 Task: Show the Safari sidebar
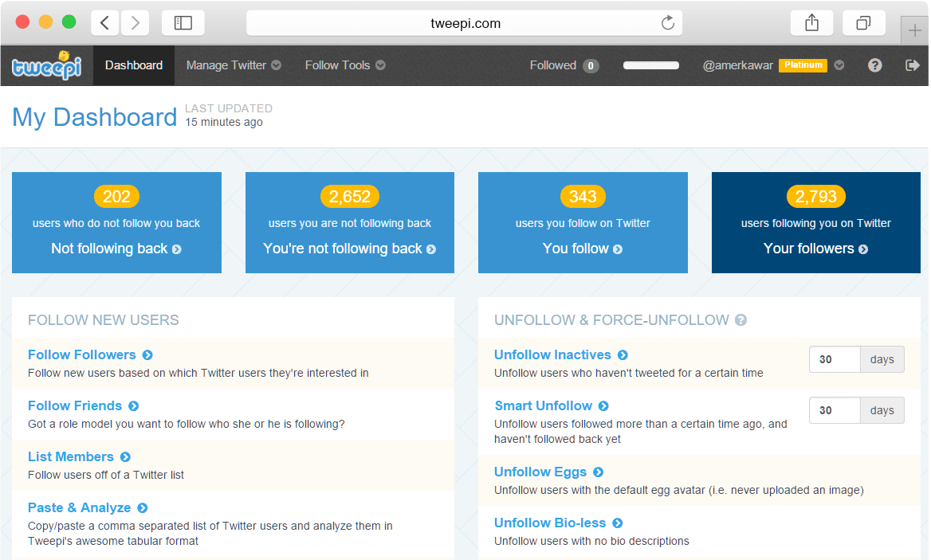[x=183, y=23]
